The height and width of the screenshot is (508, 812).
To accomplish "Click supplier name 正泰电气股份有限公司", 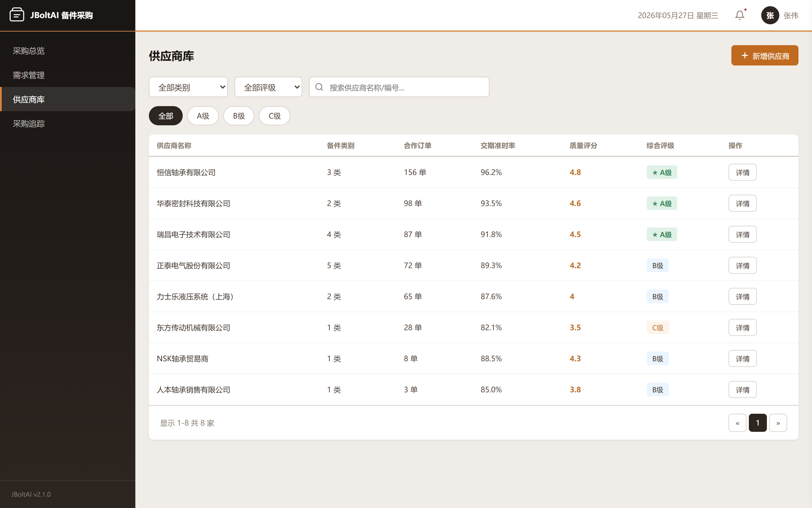I will 193,265.
